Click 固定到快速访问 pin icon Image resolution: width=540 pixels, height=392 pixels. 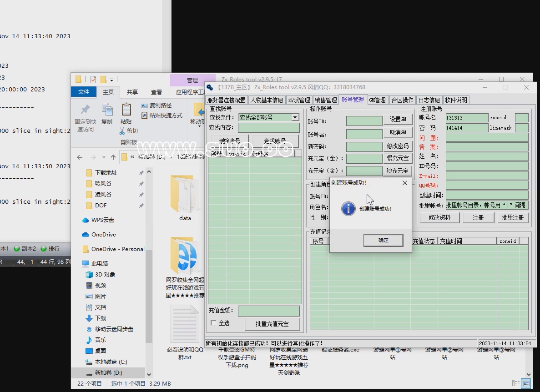[85, 110]
